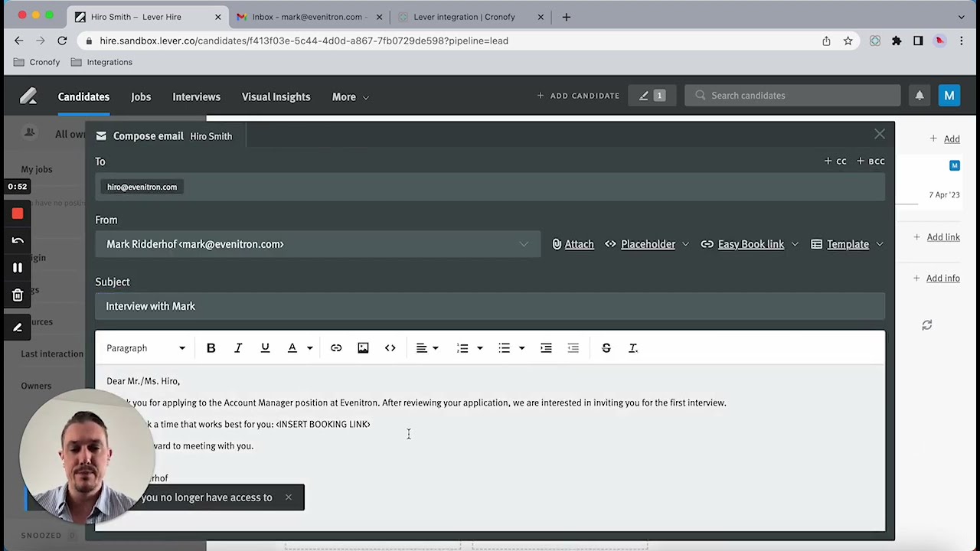Image resolution: width=980 pixels, height=551 pixels.
Task: Add a CC recipient
Action: (835, 161)
